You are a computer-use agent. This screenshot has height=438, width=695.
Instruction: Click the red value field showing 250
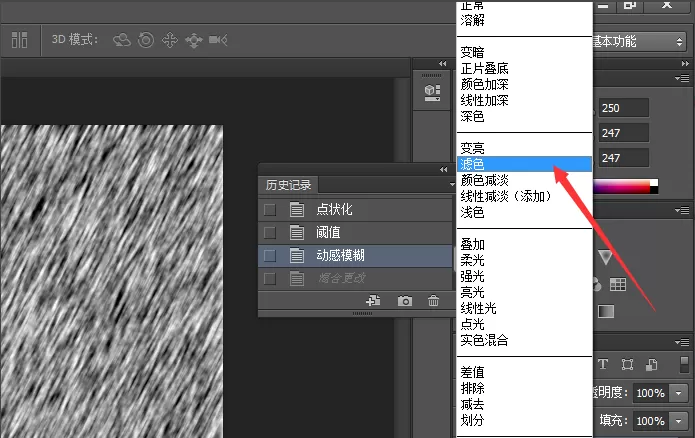[624, 108]
